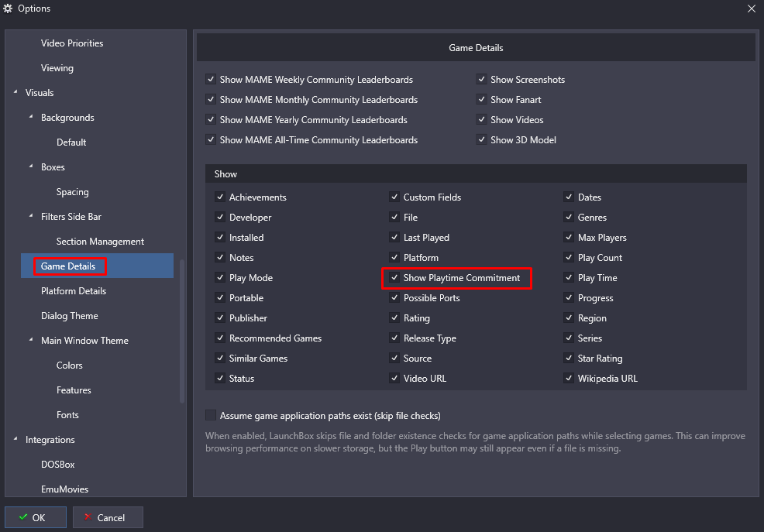The width and height of the screenshot is (764, 532).
Task: Click the green checkmark on OK button
Action: pos(23,517)
